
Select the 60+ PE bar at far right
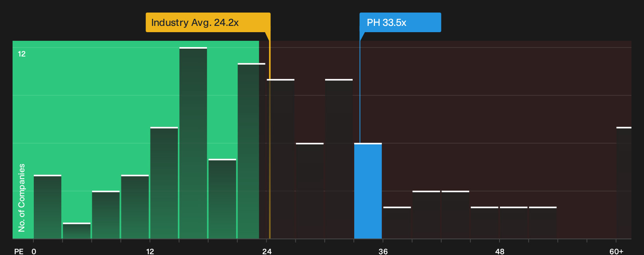pos(624,183)
